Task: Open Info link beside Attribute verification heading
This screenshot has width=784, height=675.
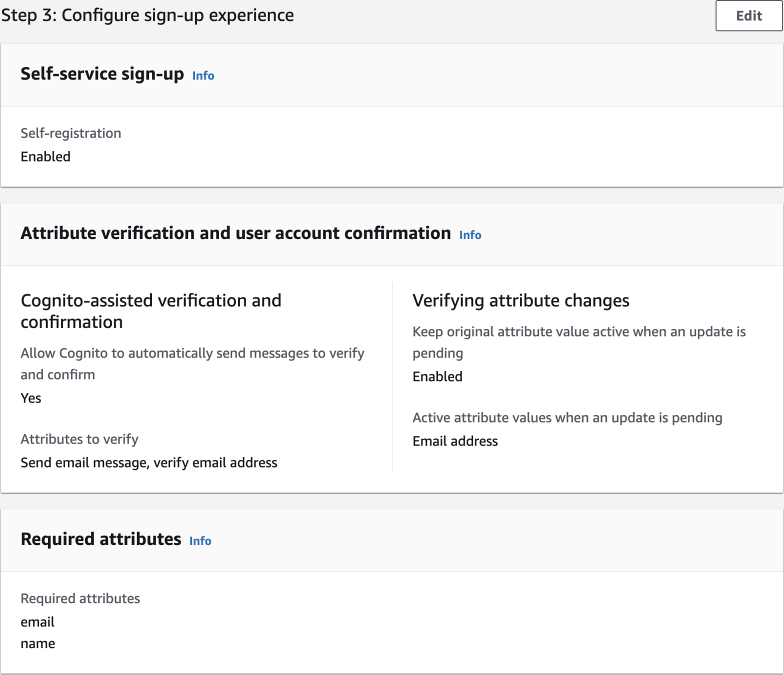Action: coord(470,235)
